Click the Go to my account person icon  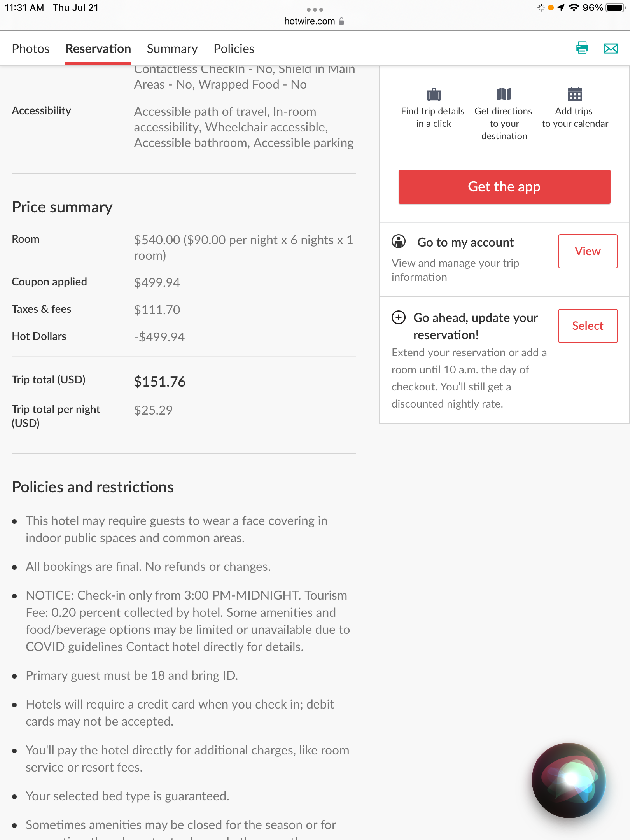pyautogui.click(x=398, y=242)
